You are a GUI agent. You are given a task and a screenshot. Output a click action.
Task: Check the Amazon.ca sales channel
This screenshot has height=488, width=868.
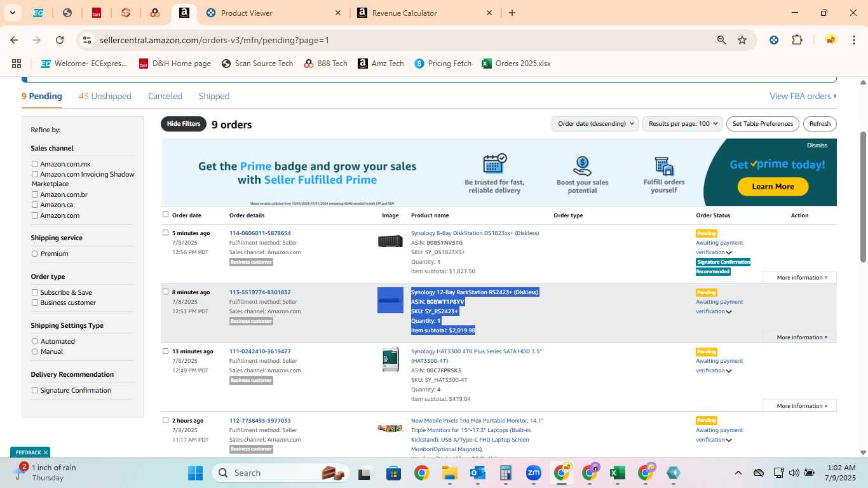tap(35, 205)
